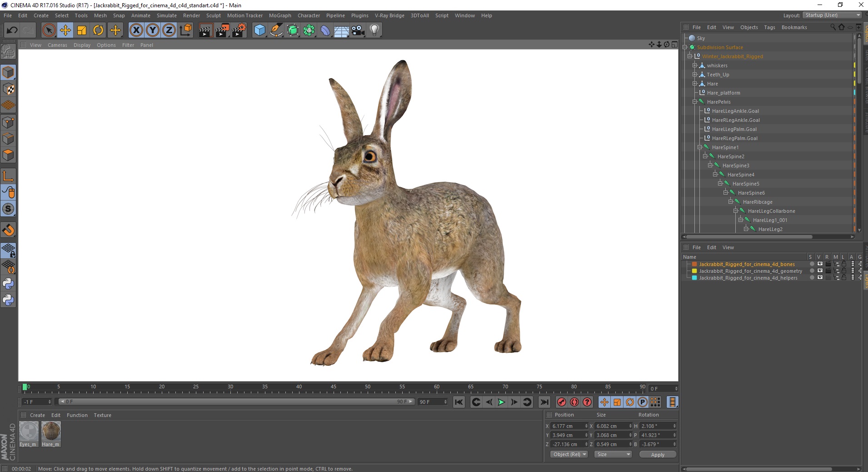Toggle Y axis lock
868x472 pixels.
click(153, 30)
